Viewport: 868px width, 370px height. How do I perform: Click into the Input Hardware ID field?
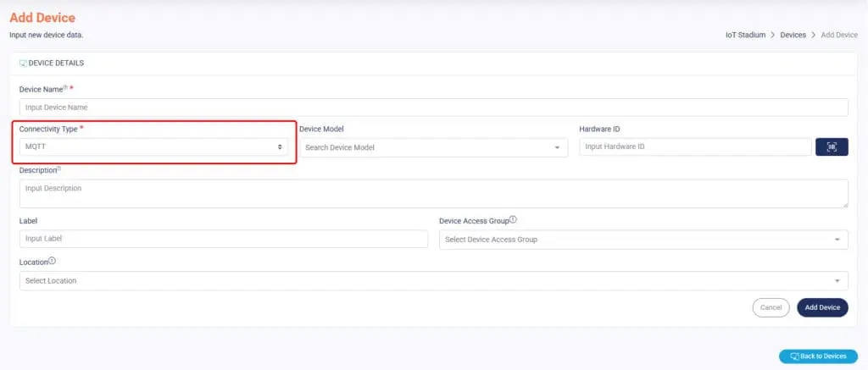point(694,147)
